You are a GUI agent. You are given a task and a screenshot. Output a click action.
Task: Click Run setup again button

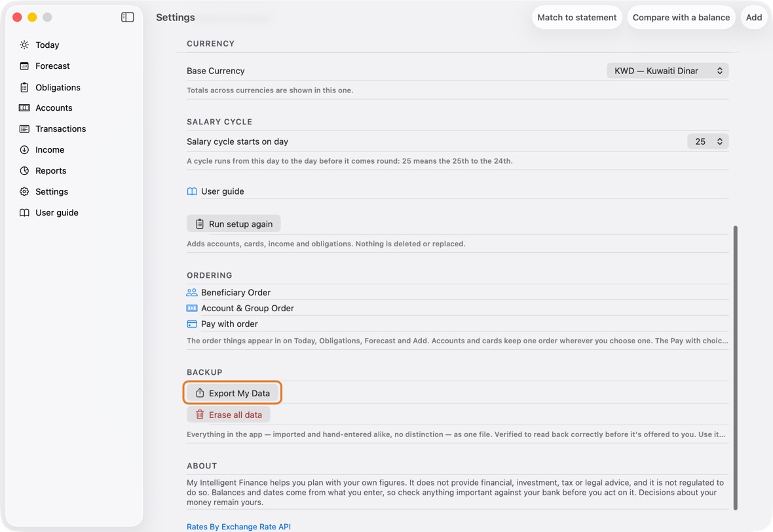point(234,224)
